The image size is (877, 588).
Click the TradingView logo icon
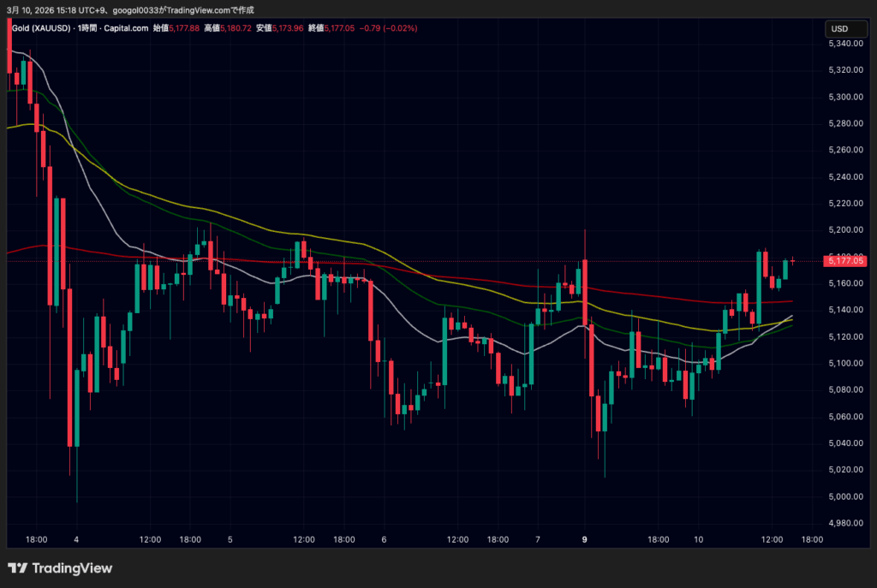pyautogui.click(x=17, y=568)
